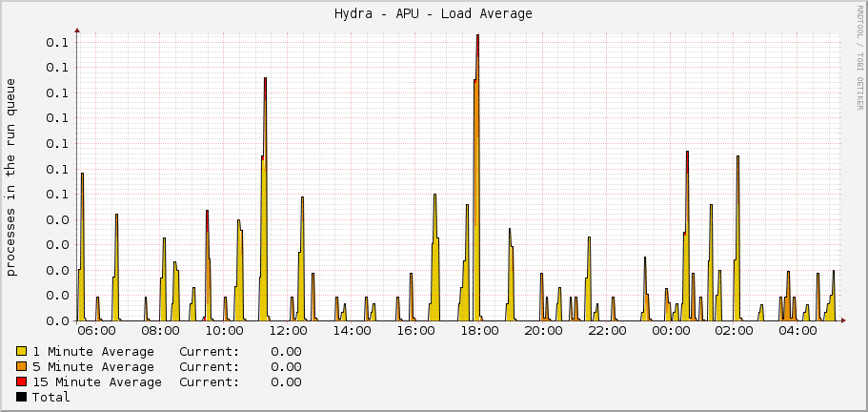This screenshot has height=412, width=868.
Task: Click the 14:00 time axis label
Action: [353, 331]
